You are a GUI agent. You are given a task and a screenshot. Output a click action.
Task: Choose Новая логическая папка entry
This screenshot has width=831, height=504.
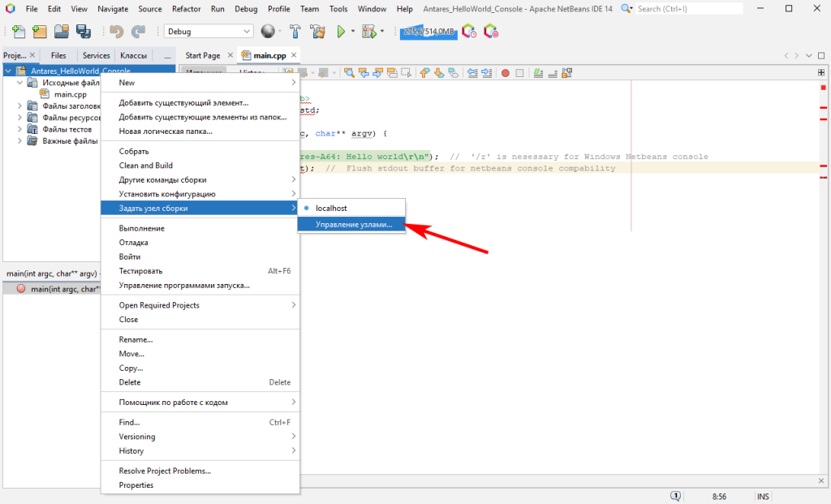click(200, 131)
